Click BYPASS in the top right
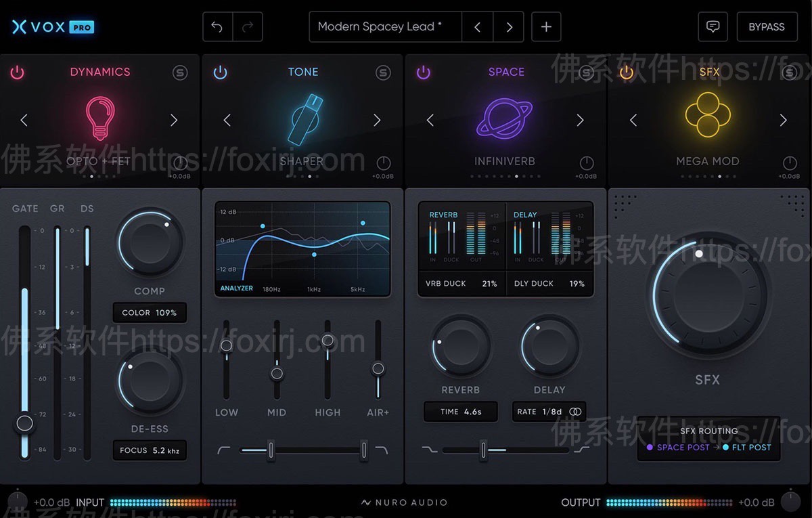 pos(767,26)
